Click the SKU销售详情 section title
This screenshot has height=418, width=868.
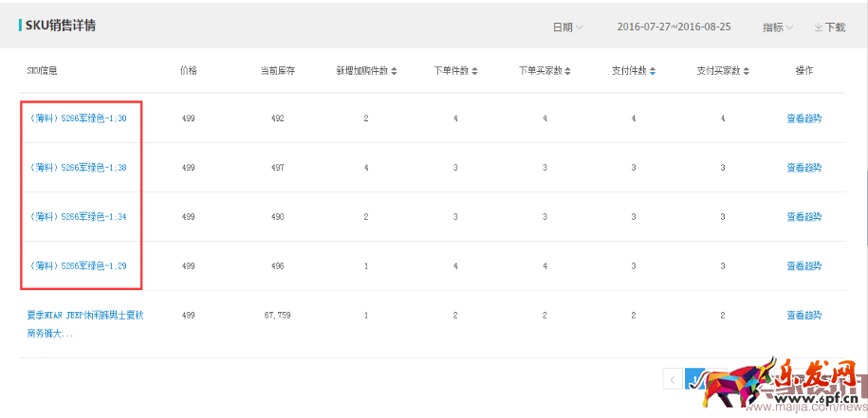pyautogui.click(x=61, y=26)
